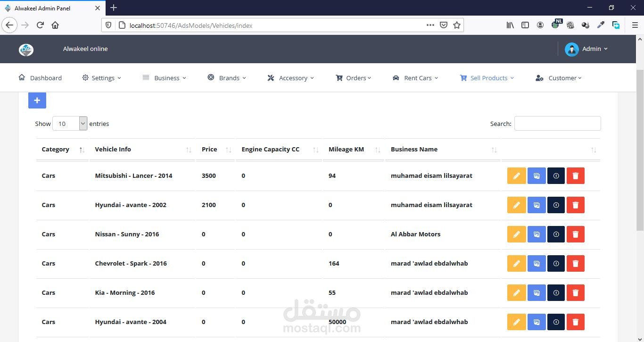The image size is (644, 342).
Task: Sort table by Category column
Action: coord(62,150)
